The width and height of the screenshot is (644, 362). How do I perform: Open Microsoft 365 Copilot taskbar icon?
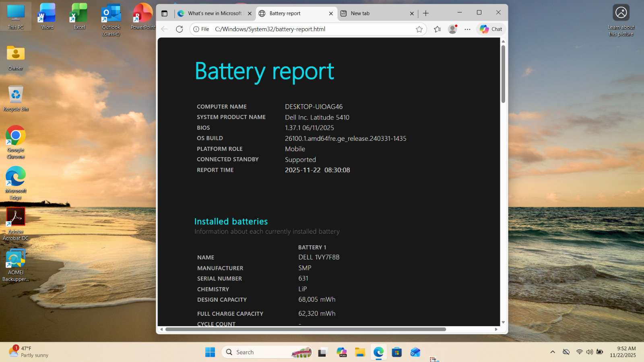(342, 352)
